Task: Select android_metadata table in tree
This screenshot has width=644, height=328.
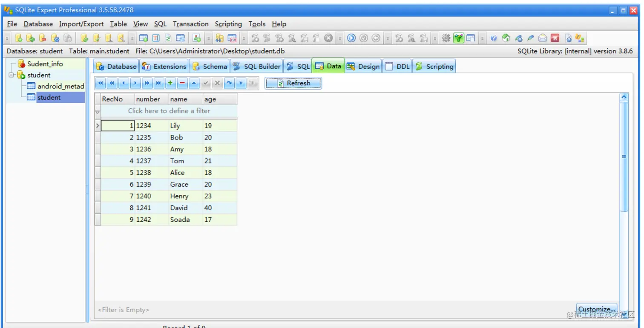Action: tap(60, 86)
